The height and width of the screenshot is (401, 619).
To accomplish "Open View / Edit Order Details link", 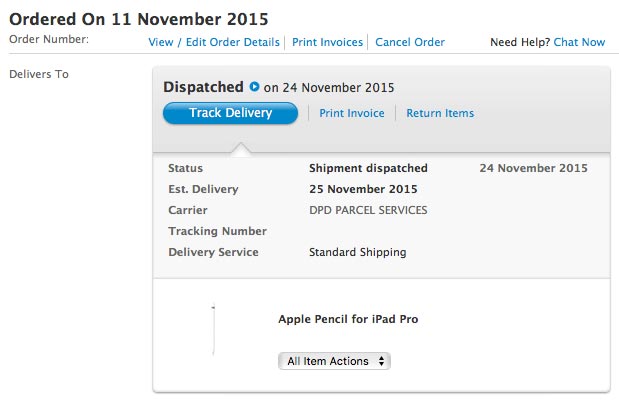I will coord(214,42).
